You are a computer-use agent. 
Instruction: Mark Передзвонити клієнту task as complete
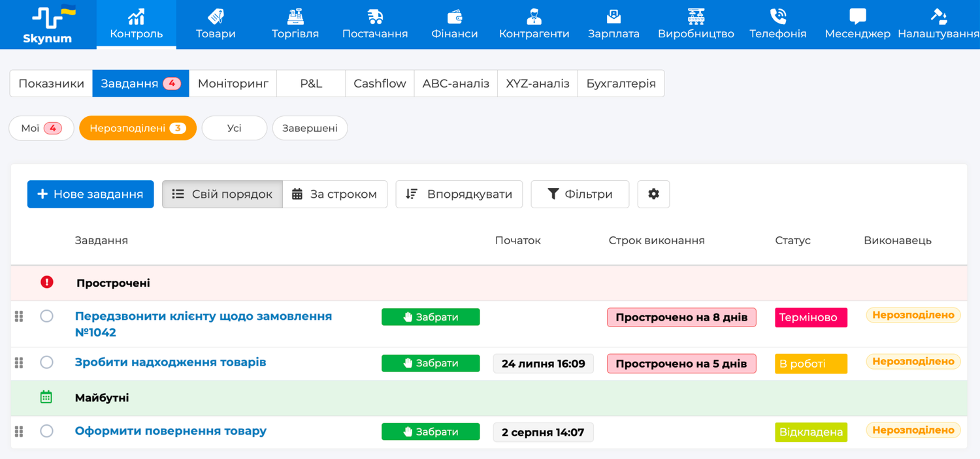click(46, 316)
